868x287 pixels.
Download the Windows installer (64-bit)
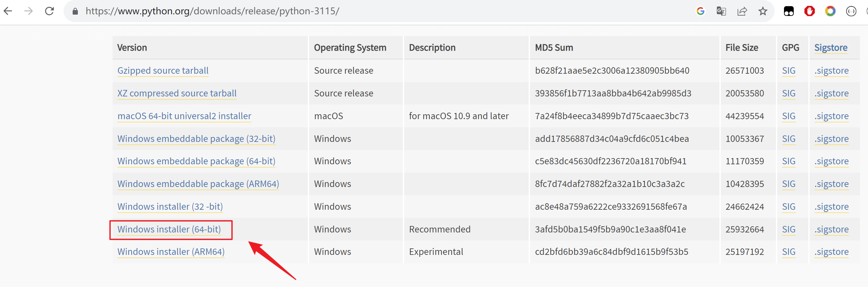pos(169,229)
